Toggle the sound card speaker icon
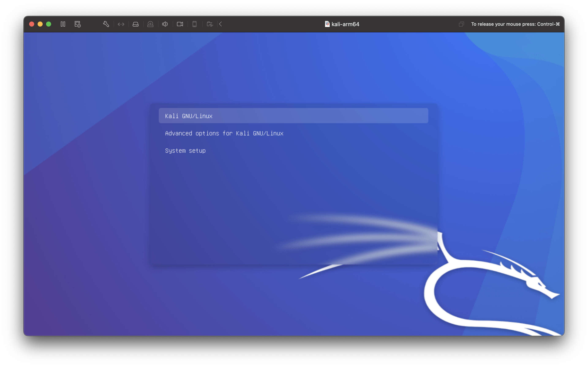This screenshot has height=367, width=588. 165,24
